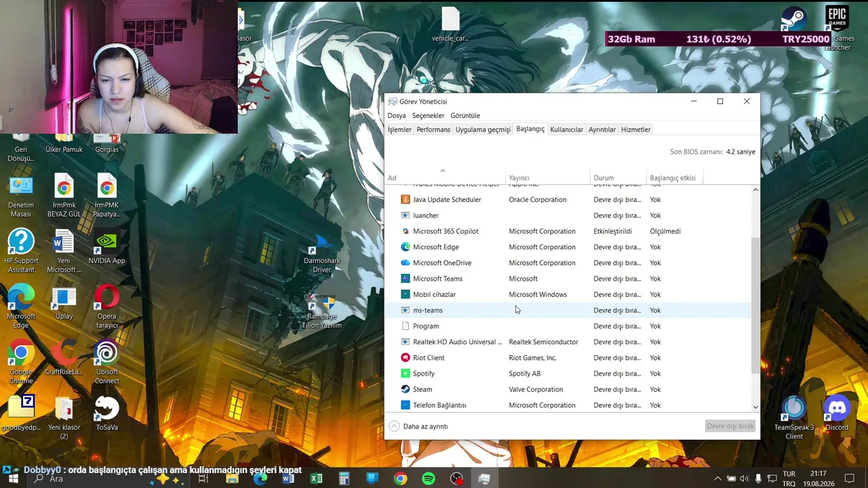Viewport: 868px width, 488px height.
Task: Click the Riot Client startup icon
Action: pyautogui.click(x=406, y=358)
